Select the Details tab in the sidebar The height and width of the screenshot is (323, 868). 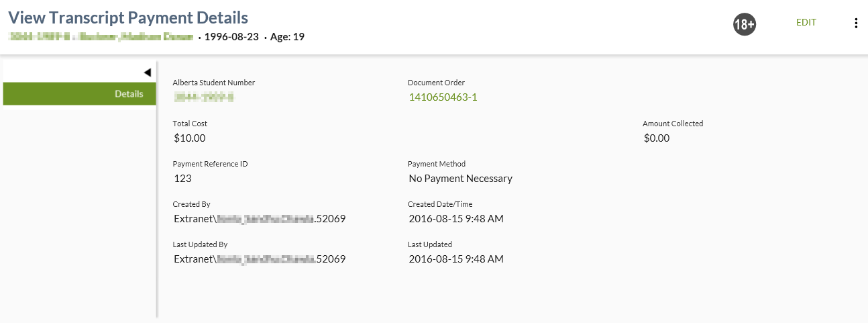coord(80,94)
